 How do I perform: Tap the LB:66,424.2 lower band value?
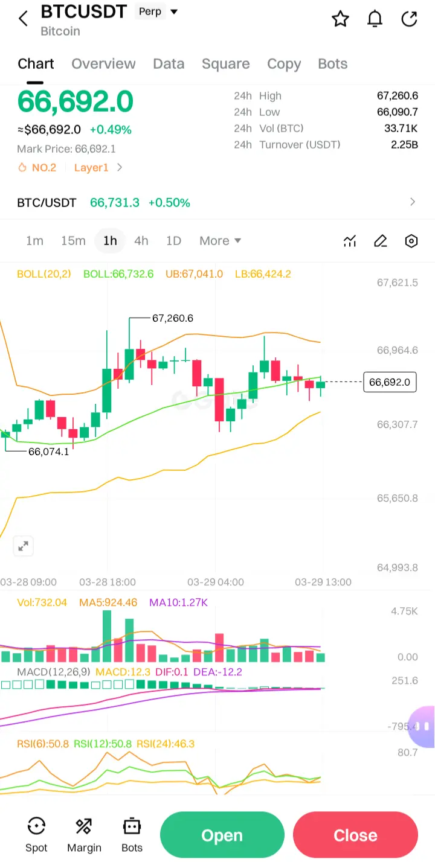(x=263, y=274)
